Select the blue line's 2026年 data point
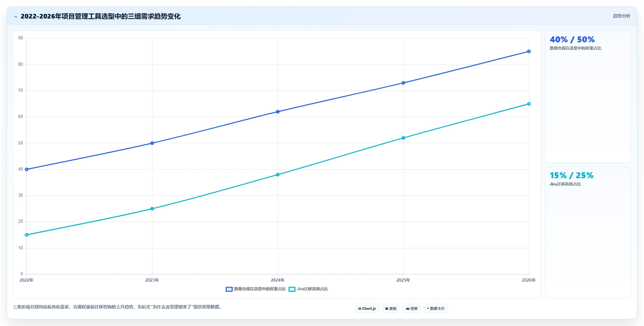Image resolution: width=644 pixels, height=326 pixels. click(x=529, y=52)
